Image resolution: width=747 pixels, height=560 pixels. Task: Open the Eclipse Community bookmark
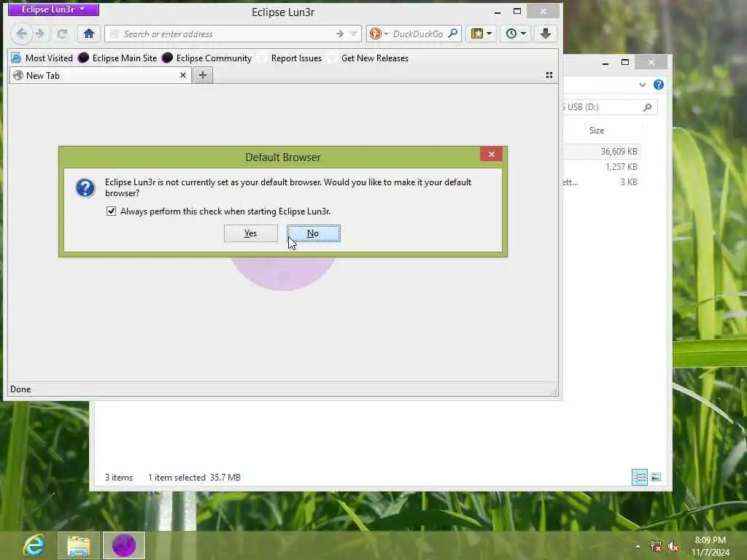pos(206,58)
